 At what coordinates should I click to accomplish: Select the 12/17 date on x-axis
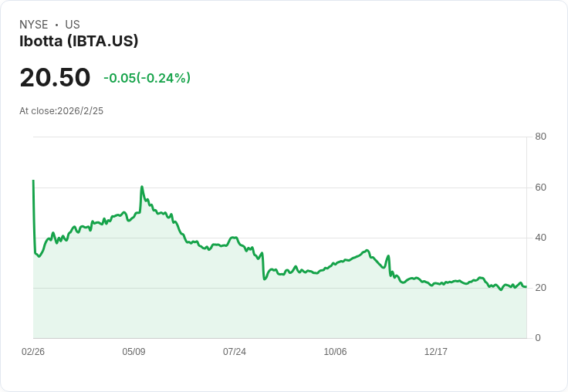(x=436, y=352)
